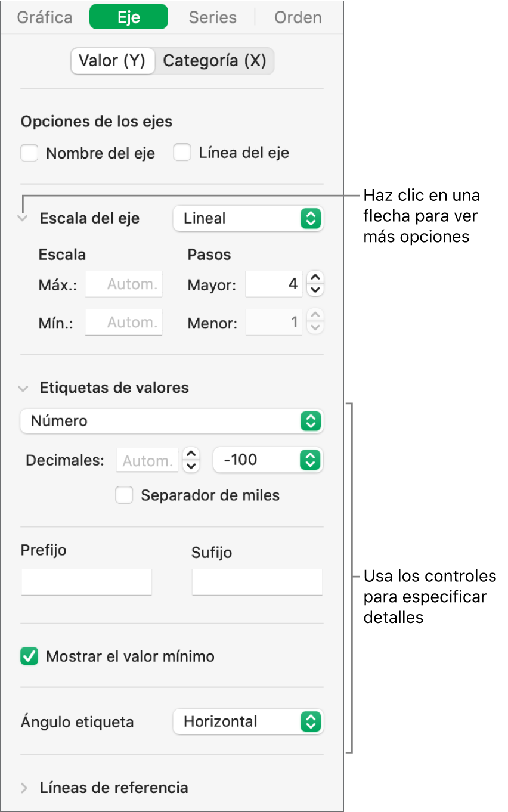
Task: Select the Categoría (X) axis segment
Action: click(x=215, y=61)
